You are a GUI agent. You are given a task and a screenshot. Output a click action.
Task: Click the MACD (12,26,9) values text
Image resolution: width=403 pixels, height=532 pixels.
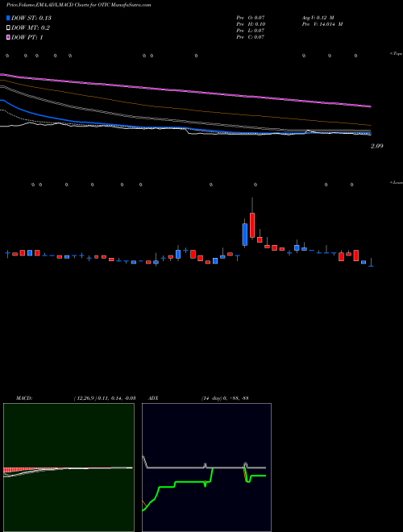coord(105,398)
